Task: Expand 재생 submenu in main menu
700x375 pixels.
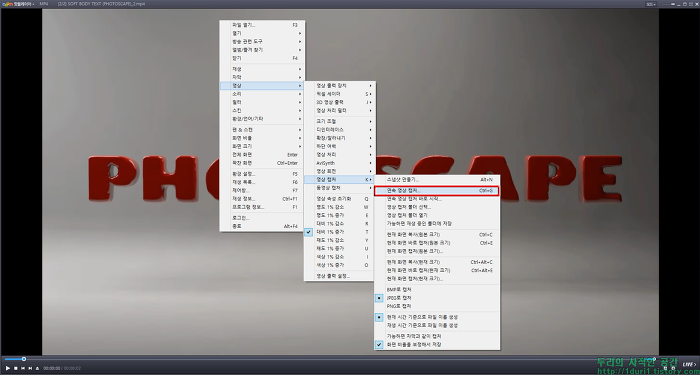Action: coord(262,69)
